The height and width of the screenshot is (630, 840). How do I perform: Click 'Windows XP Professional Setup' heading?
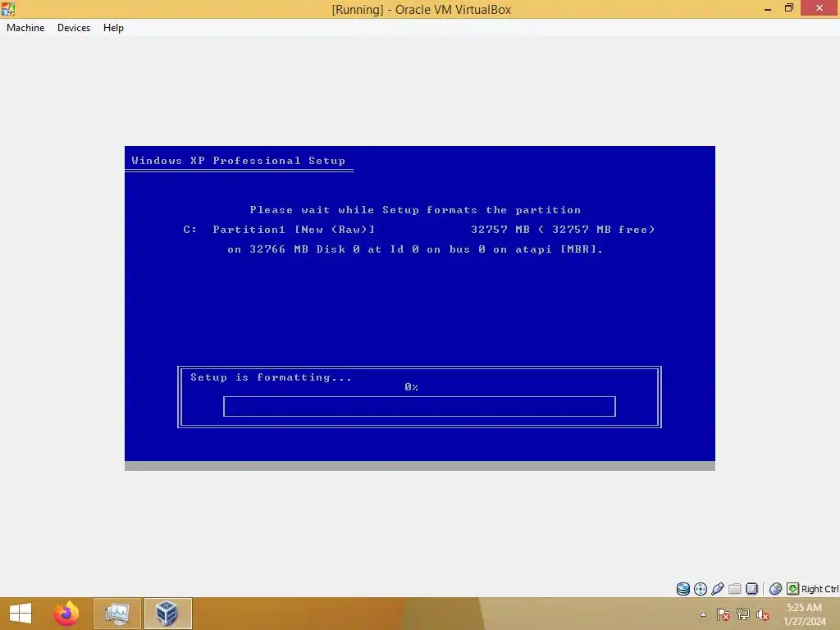click(x=239, y=161)
